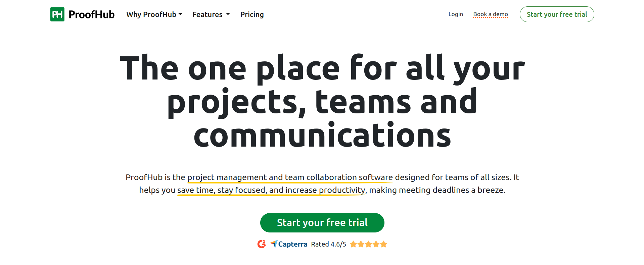644x265 pixels.
Task: Click the five-star rating graphic
Action: [x=368, y=244]
